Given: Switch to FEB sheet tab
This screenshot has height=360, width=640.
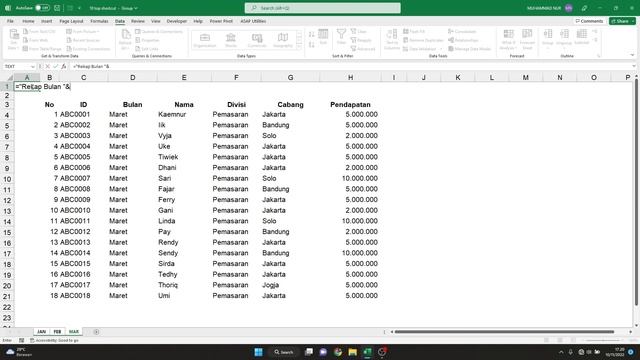Looking at the screenshot, I should pos(57,331).
